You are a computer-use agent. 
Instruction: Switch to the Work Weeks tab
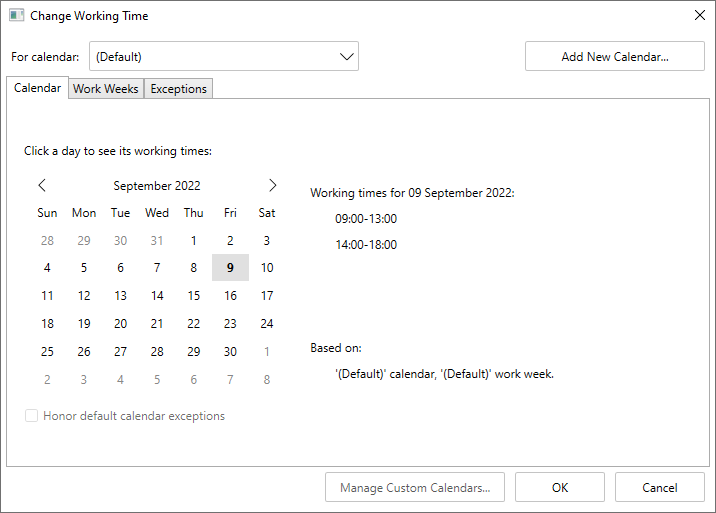(x=106, y=89)
